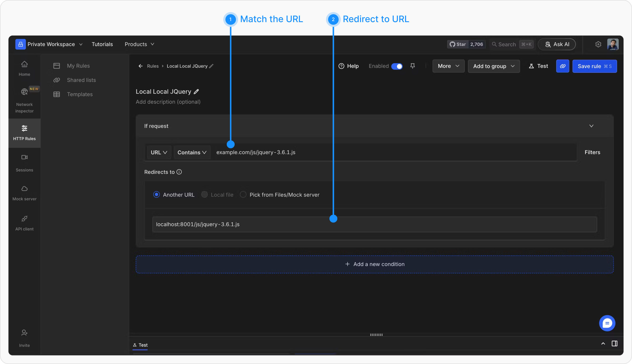Open the Mock server section
Screen dimensions: 632x364
pos(24,189)
